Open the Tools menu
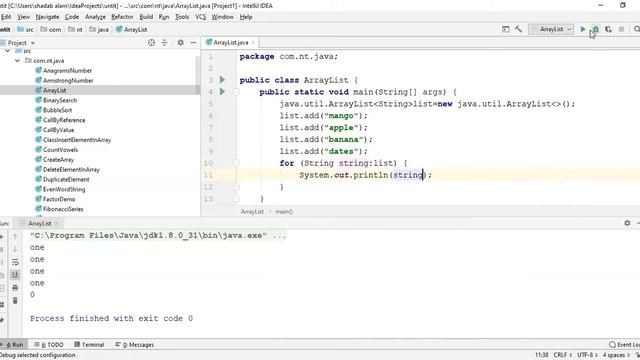 tap(182, 17)
